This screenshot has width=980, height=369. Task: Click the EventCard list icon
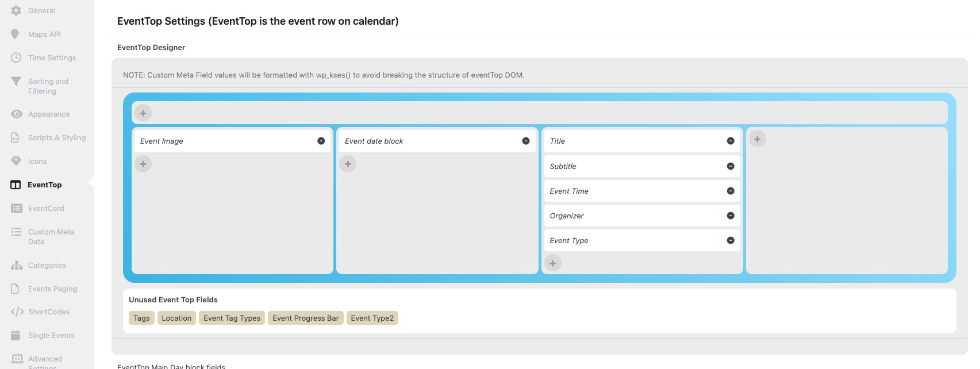(x=16, y=208)
